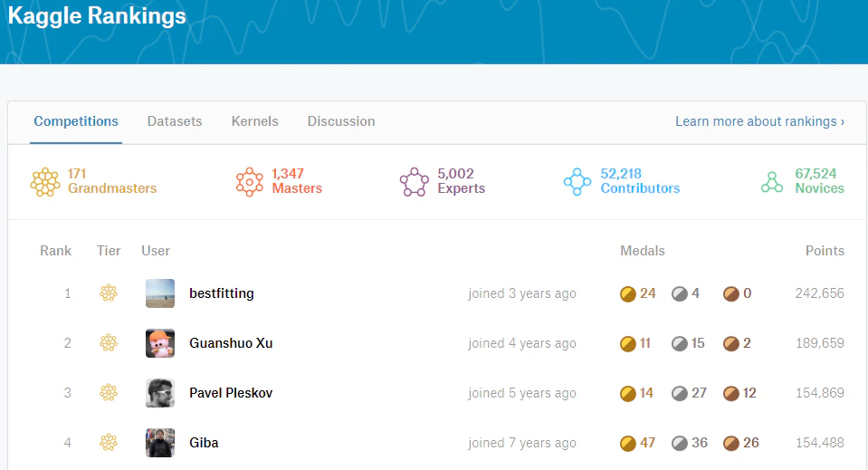The height and width of the screenshot is (470, 868).
Task: Click the Masters tier icon
Action: tap(249, 182)
